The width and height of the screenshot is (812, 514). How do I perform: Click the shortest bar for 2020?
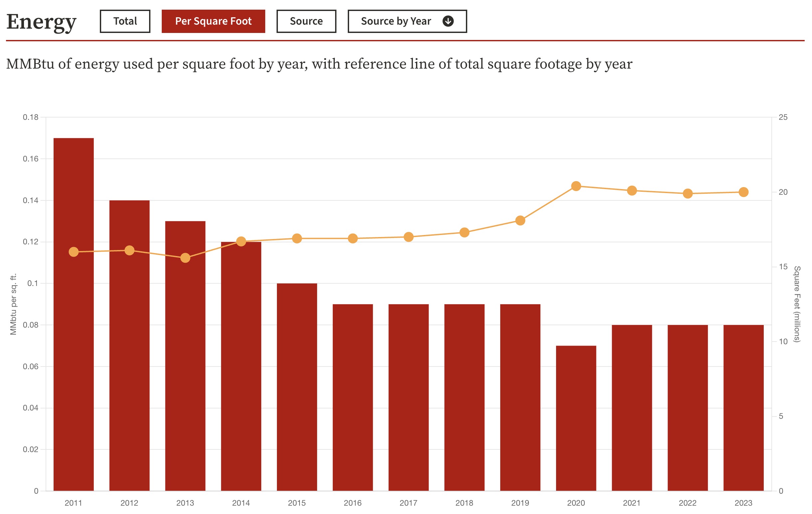pos(576,418)
